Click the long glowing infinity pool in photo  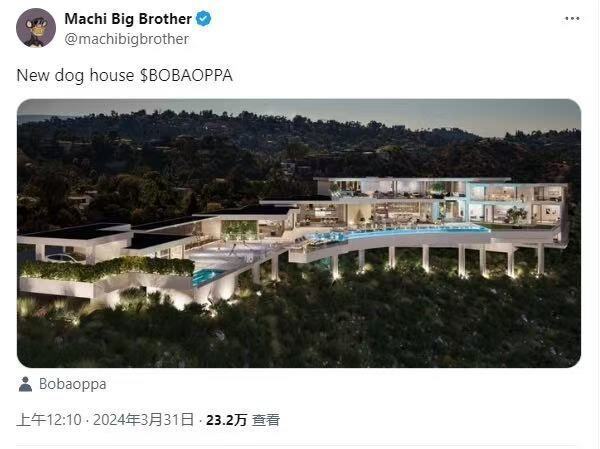398,233
